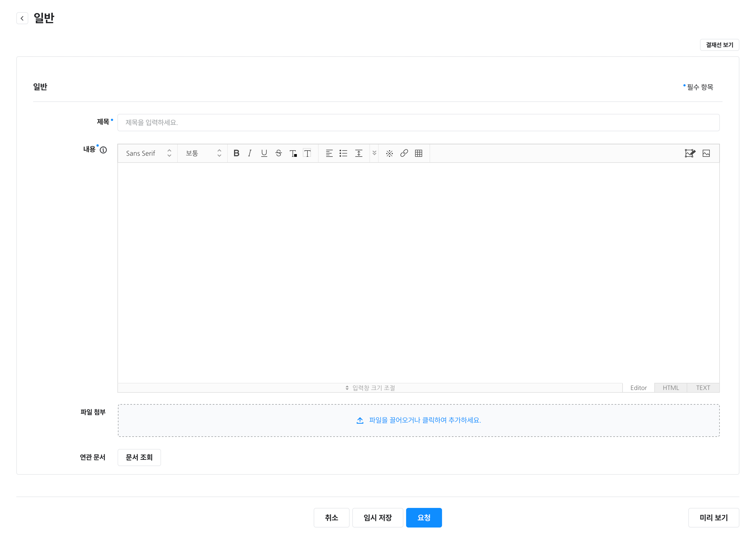Open the 보통 font size dropdown
Image resolution: width=756 pixels, height=540 pixels.
pos(203,153)
